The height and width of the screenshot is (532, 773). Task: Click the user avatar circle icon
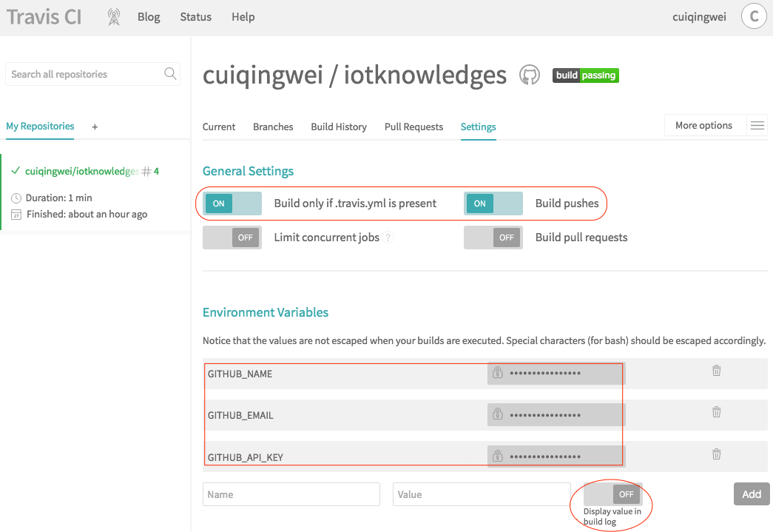pos(754,16)
